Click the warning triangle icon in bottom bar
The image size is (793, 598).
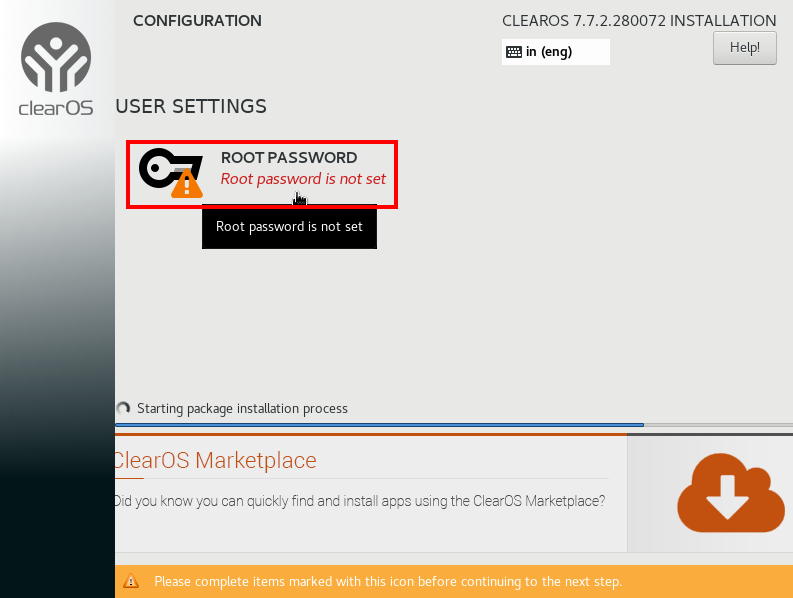click(131, 581)
